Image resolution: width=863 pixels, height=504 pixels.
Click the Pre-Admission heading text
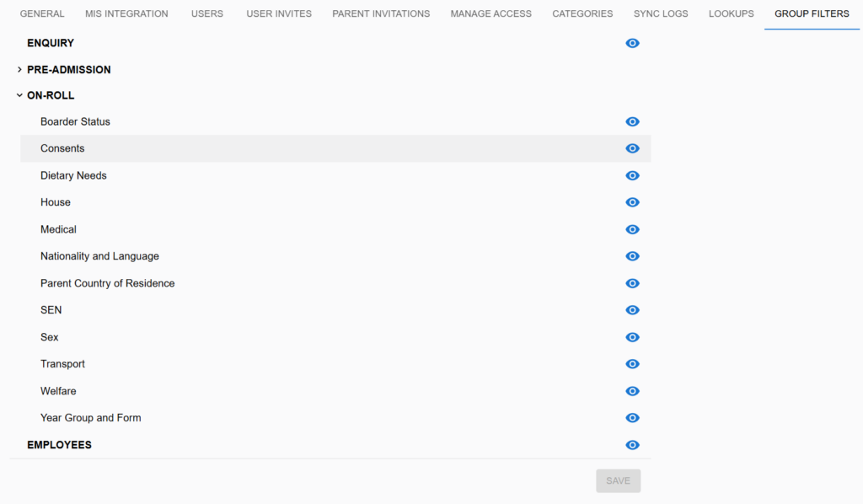pos(69,70)
